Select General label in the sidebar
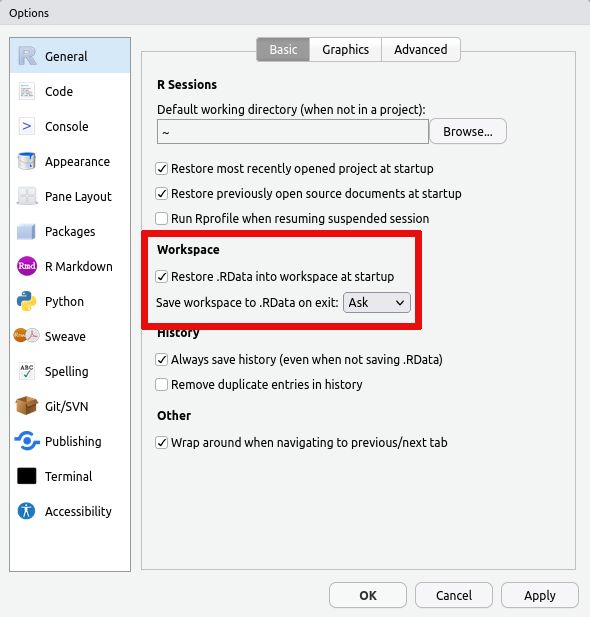The image size is (590, 617). click(66, 57)
